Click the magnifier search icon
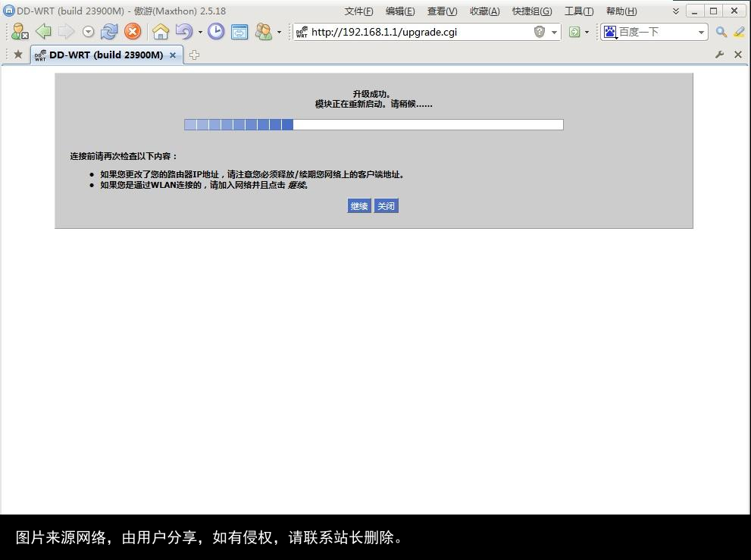 (720, 32)
